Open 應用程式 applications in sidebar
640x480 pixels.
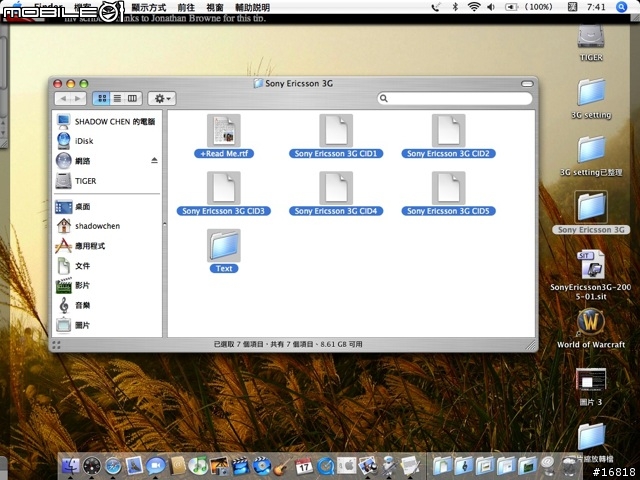coord(80,246)
